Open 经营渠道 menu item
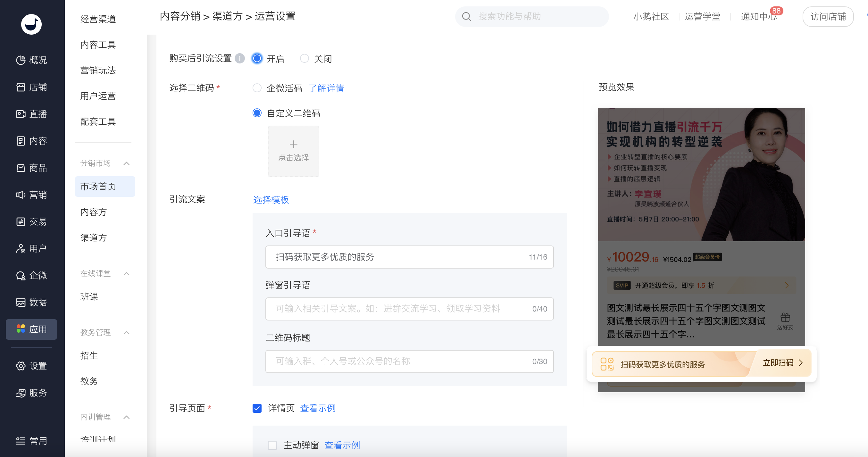This screenshot has width=868, height=457. 98,19
